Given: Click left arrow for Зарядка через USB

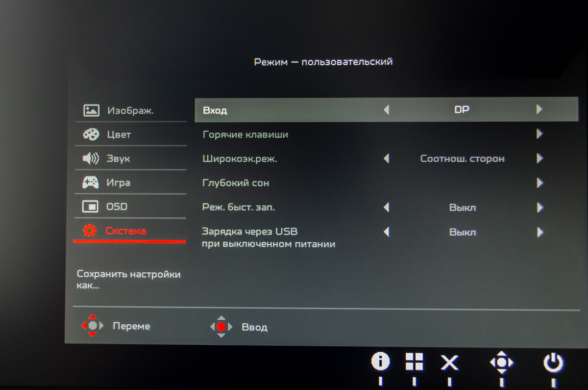Looking at the screenshot, I should [386, 232].
